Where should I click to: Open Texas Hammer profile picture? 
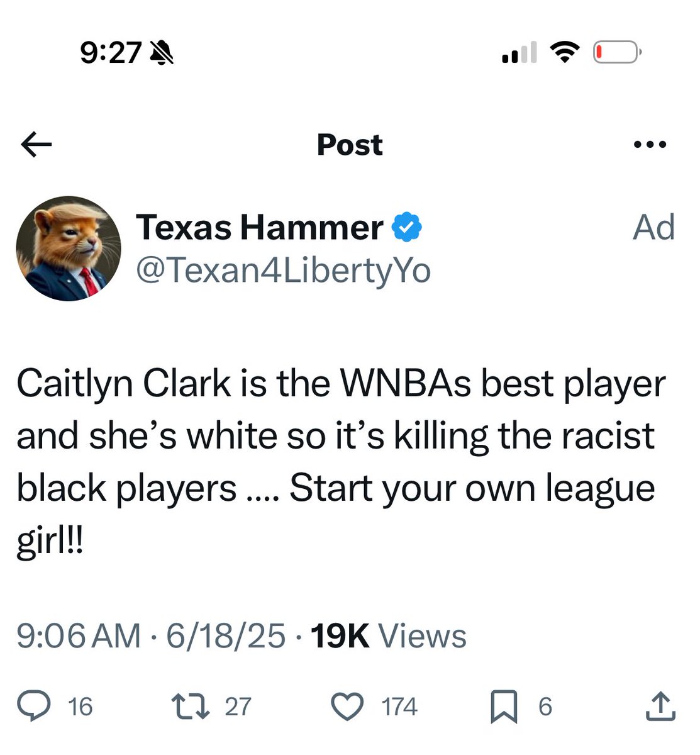tap(69, 248)
